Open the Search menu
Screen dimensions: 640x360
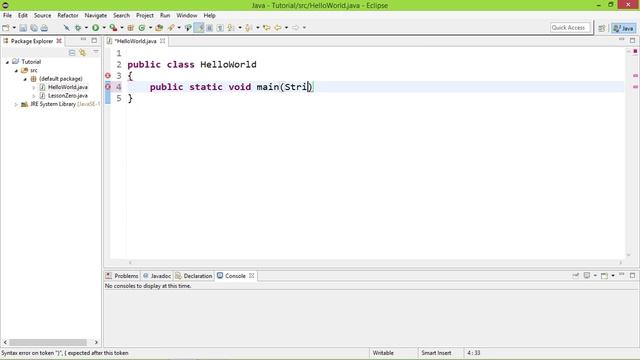121,16
